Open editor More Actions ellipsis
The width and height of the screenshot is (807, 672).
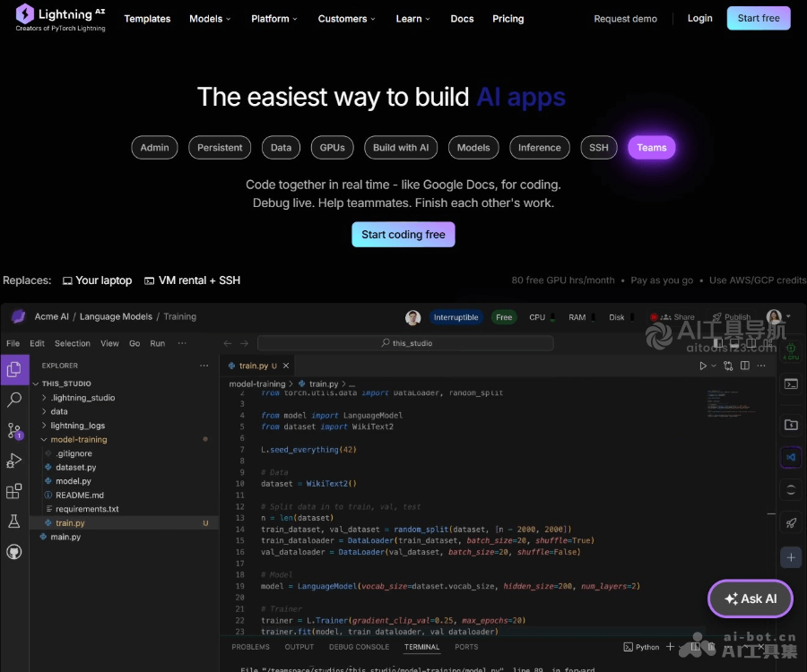tap(761, 366)
